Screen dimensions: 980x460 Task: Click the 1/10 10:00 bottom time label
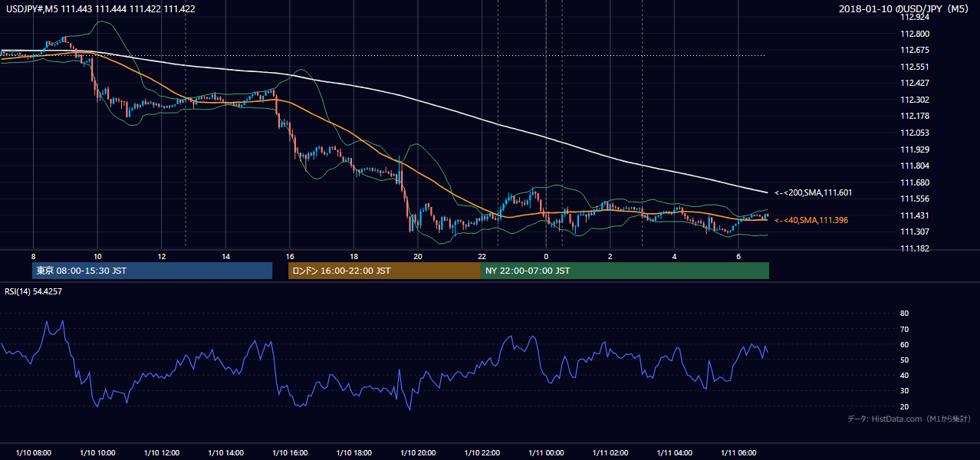click(x=97, y=453)
